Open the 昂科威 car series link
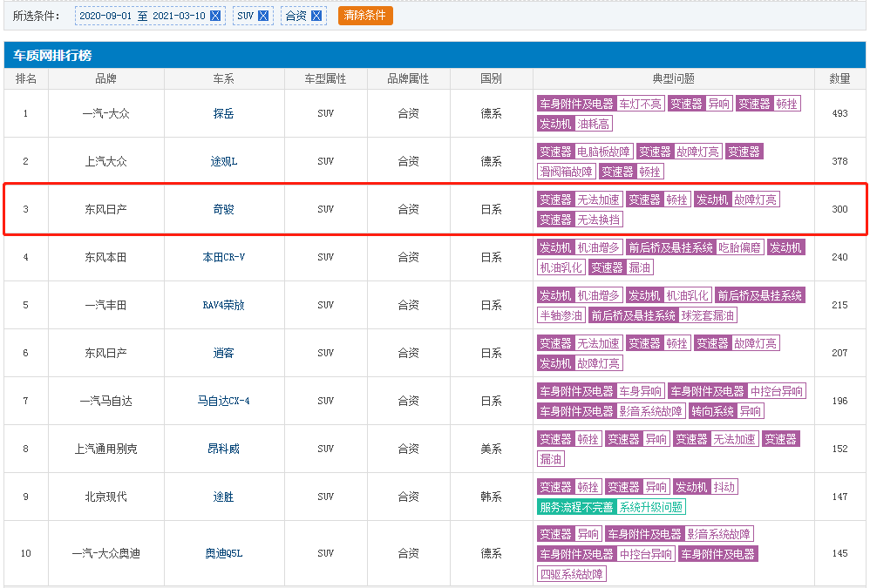 (224, 449)
